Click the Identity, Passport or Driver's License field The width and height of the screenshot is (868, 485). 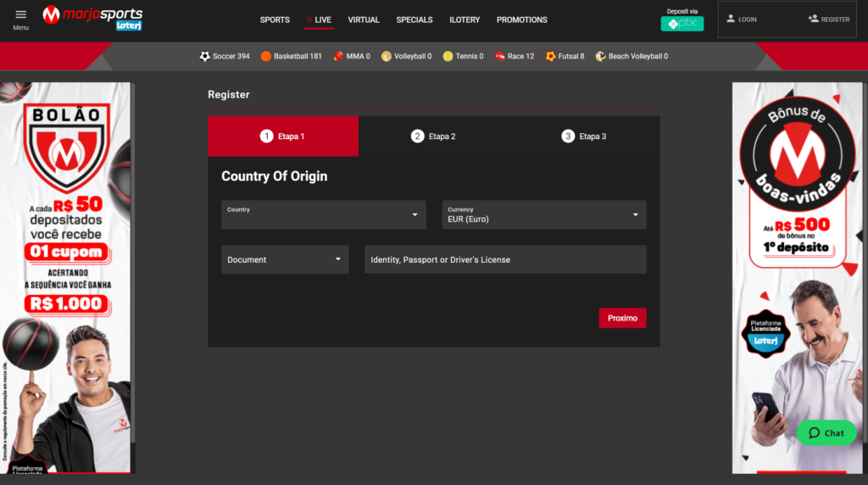pyautogui.click(x=505, y=259)
